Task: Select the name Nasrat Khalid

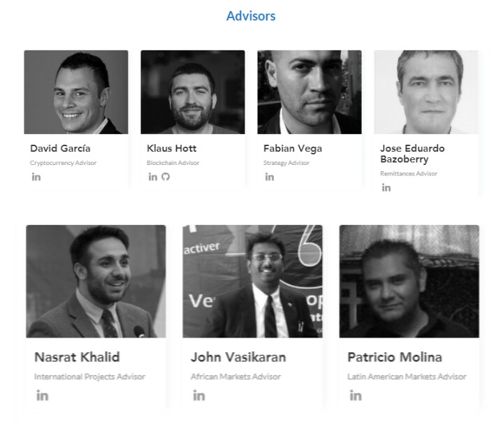Action: (77, 357)
